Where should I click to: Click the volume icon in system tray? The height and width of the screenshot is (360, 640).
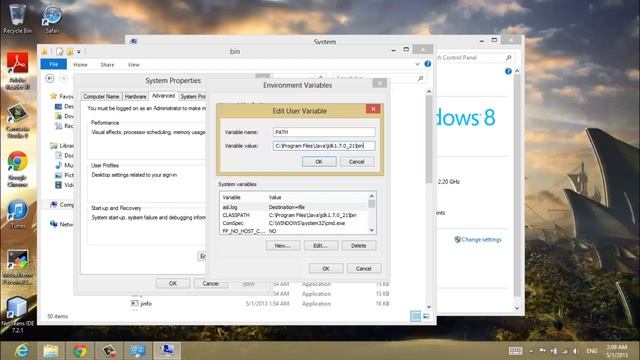tap(576, 351)
